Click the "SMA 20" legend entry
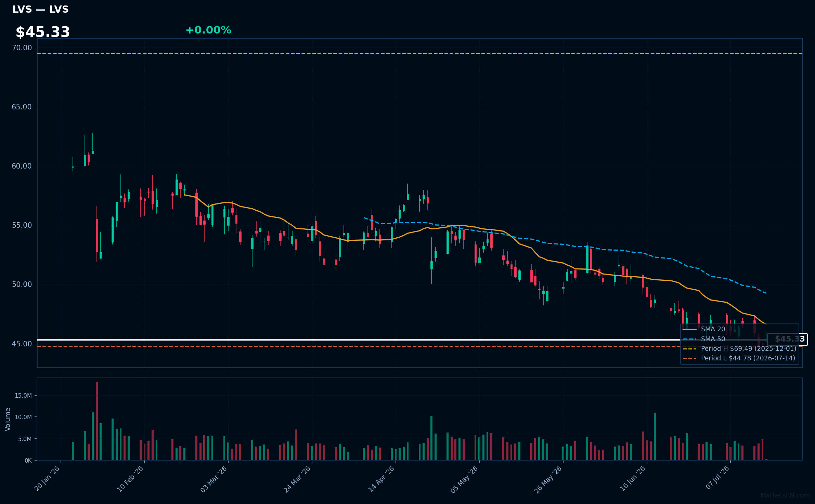Image resolution: width=815 pixels, height=504 pixels. tap(713, 329)
